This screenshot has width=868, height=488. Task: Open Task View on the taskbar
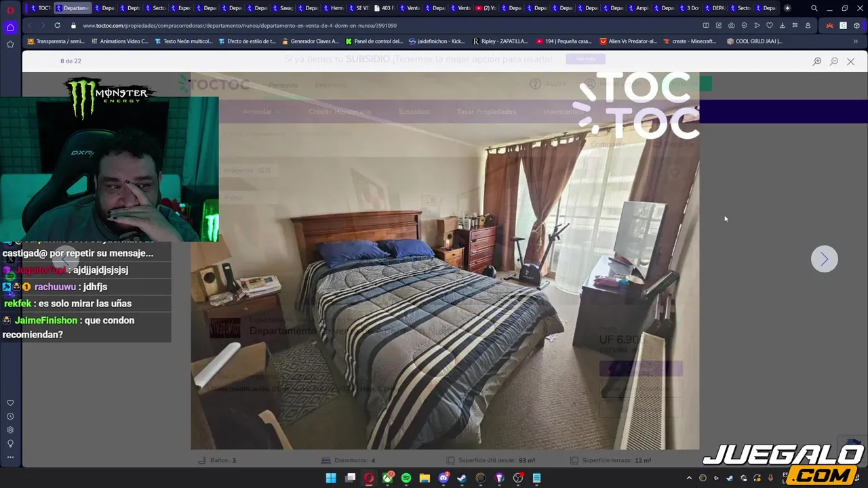click(351, 478)
